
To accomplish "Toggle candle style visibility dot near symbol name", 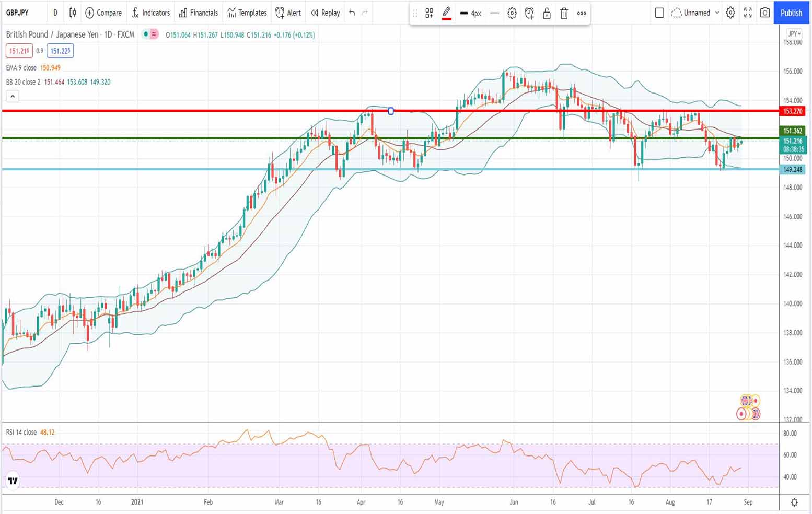I will click(x=146, y=34).
